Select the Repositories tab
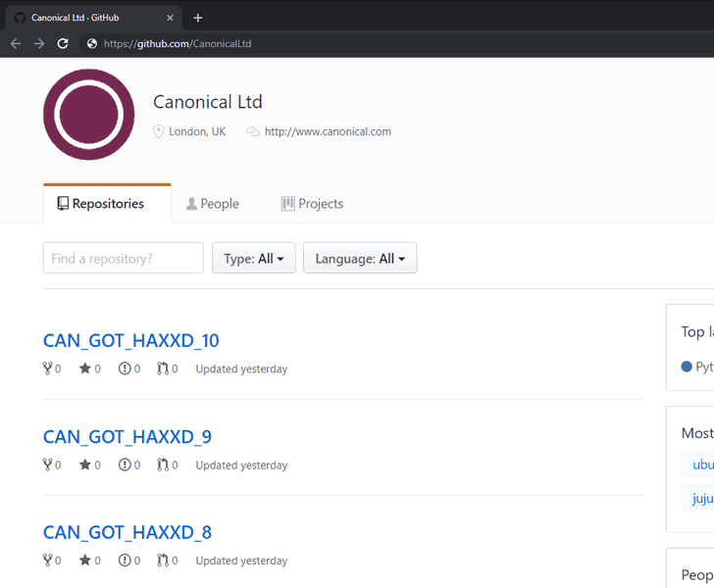Viewport: 714px width, 588px height. click(107, 204)
